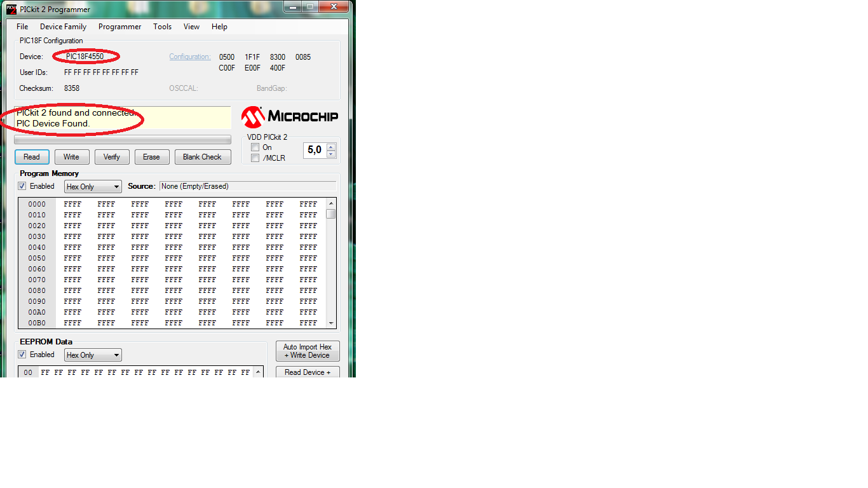Decrease VDD voltage with down arrow

[330, 154]
